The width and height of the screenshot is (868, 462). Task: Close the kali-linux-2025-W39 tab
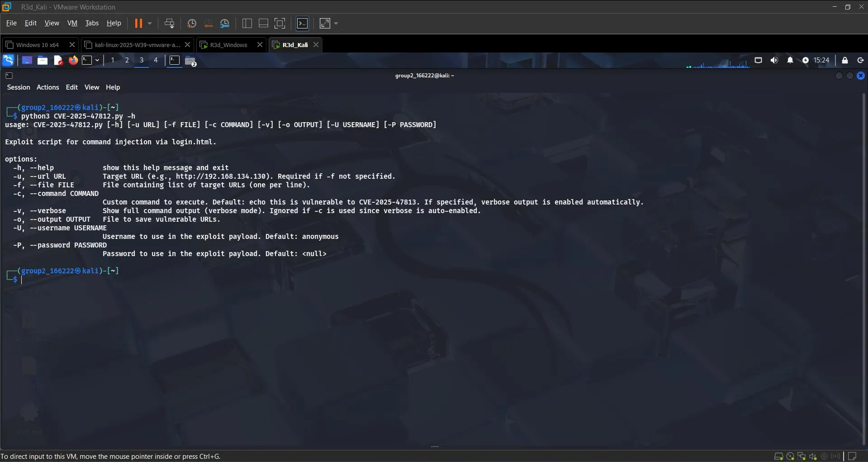click(x=187, y=45)
